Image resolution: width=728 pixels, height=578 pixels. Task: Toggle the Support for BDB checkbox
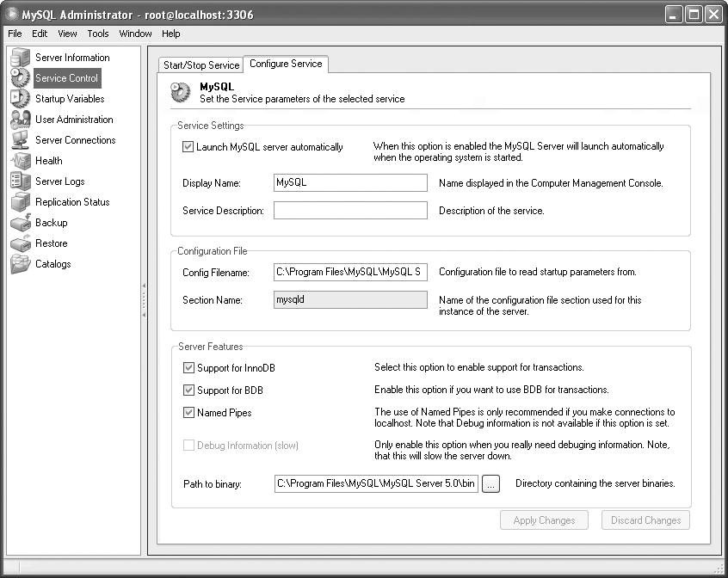click(x=188, y=390)
